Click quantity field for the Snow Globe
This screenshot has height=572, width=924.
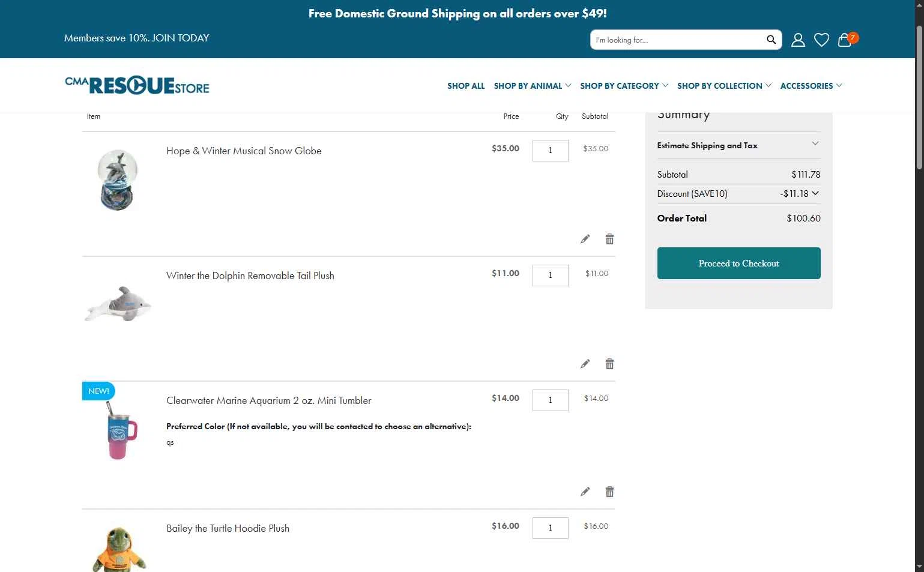(x=550, y=150)
